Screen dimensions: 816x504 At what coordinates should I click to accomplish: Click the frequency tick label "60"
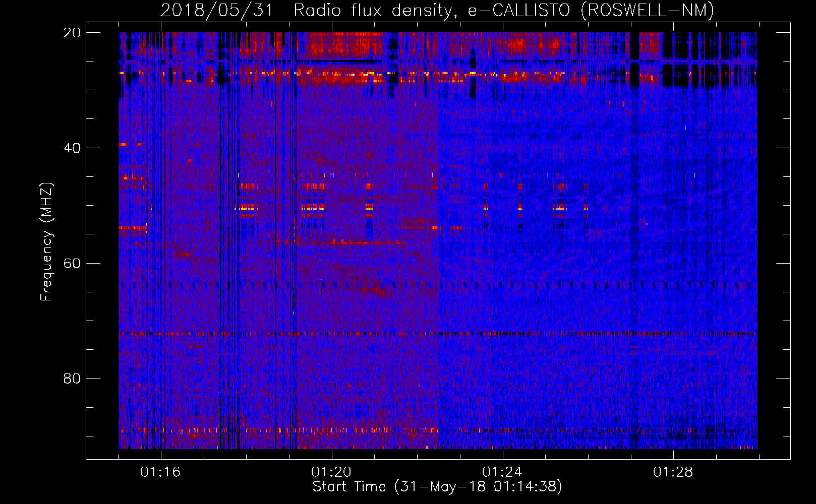pyautogui.click(x=72, y=263)
